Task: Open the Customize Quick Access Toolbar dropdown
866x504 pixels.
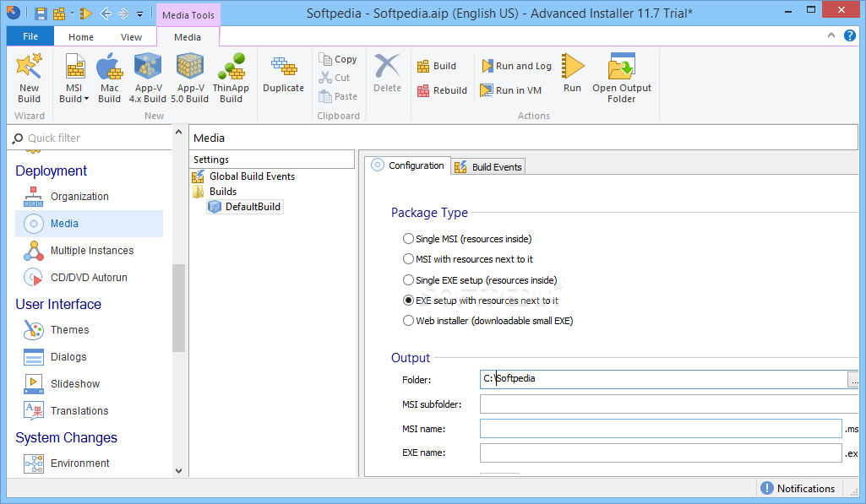Action: (139, 14)
